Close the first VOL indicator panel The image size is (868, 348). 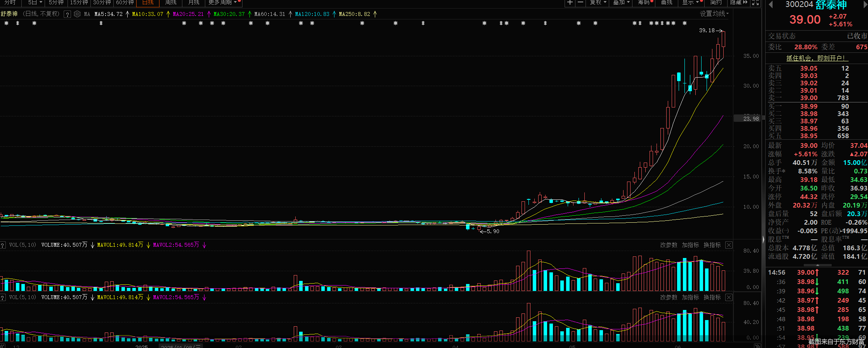coord(729,245)
